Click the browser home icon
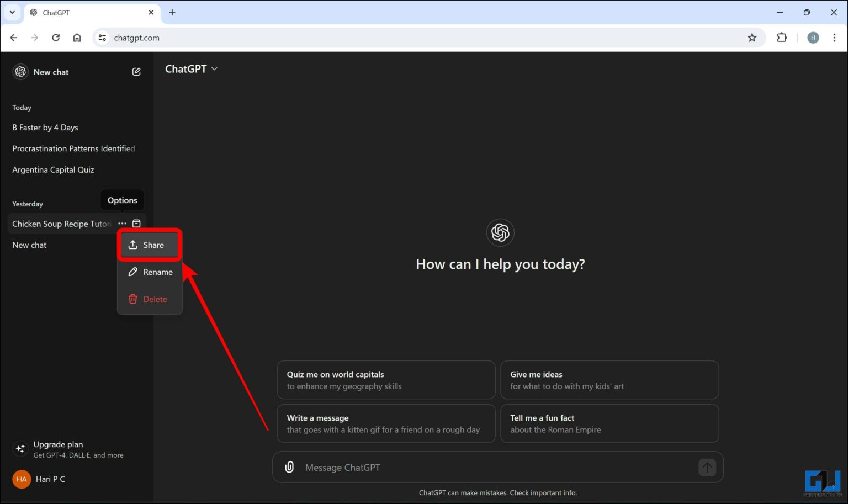 point(77,38)
